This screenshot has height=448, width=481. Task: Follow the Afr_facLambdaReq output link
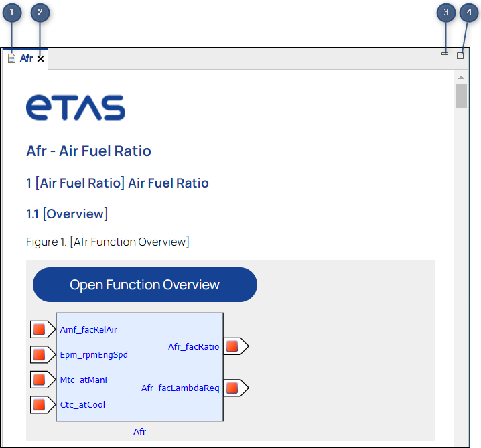pyautogui.click(x=180, y=388)
